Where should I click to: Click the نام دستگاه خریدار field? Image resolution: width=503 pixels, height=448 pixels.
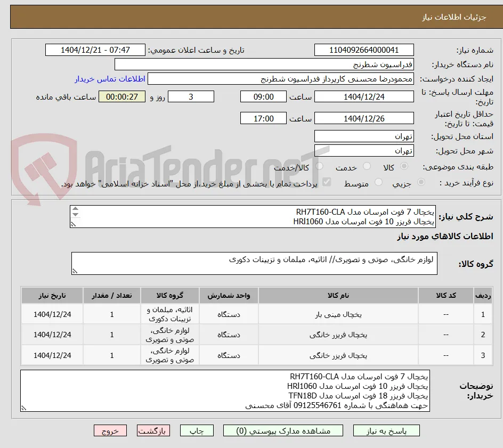click(x=264, y=64)
